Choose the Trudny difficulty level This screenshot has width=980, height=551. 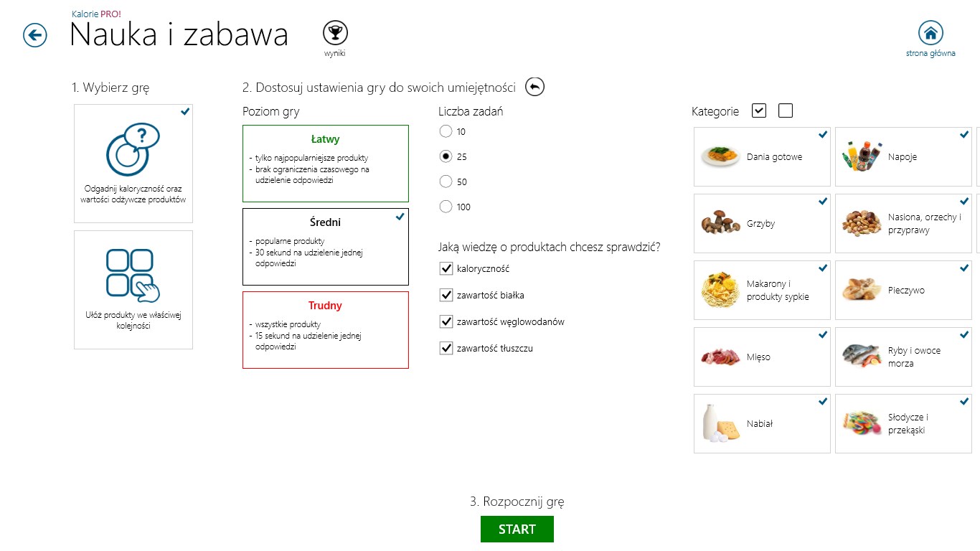(326, 330)
